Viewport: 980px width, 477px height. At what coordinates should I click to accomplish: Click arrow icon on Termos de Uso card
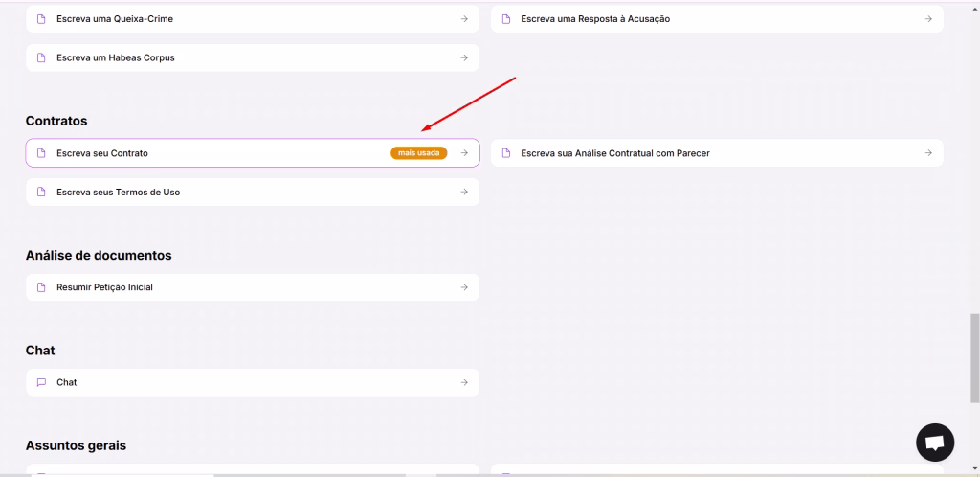pos(464,192)
